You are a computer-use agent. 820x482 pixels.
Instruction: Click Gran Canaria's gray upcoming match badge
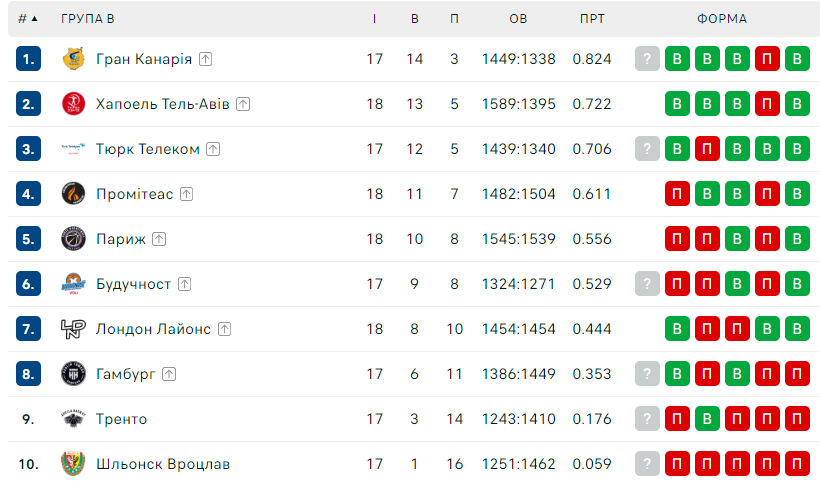coord(647,59)
